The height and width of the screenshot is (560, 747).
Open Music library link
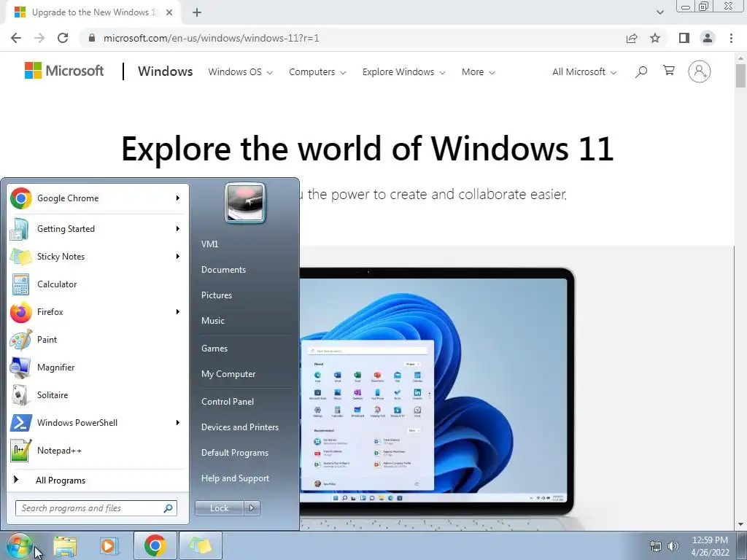[212, 321]
